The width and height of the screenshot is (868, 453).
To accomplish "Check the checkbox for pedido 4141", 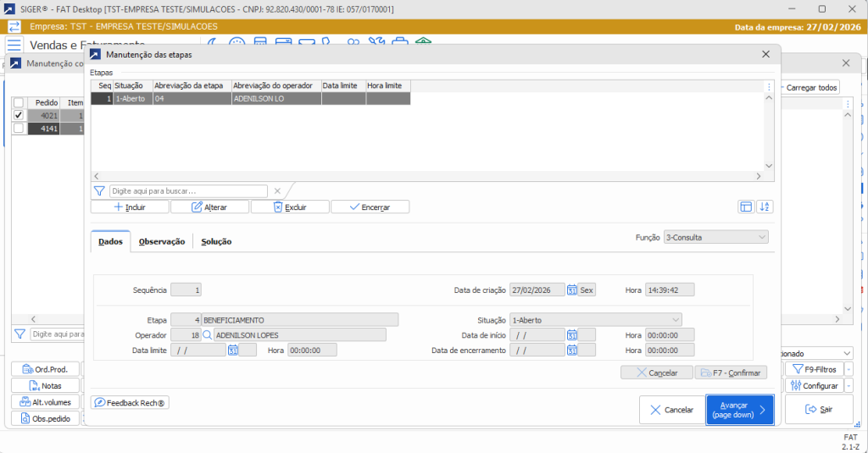I will [x=19, y=129].
